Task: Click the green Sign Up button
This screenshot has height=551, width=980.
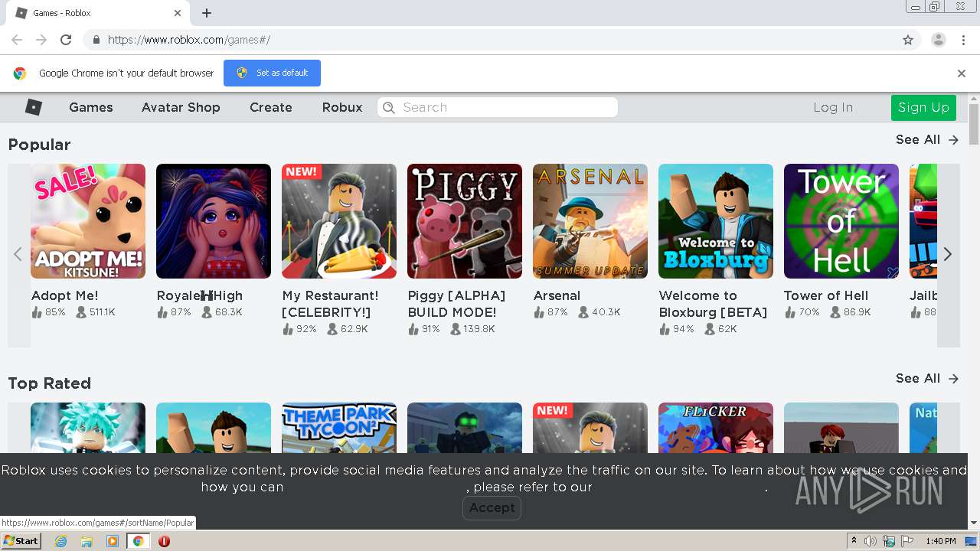Action: coord(923,107)
